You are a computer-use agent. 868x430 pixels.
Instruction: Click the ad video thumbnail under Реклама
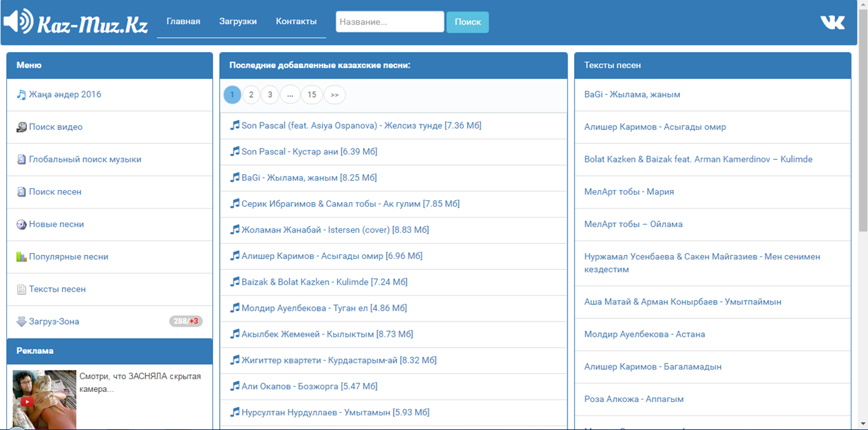click(x=44, y=400)
